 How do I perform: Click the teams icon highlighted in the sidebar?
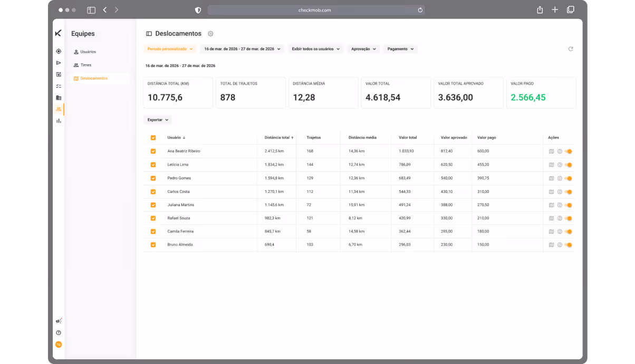coord(59,109)
